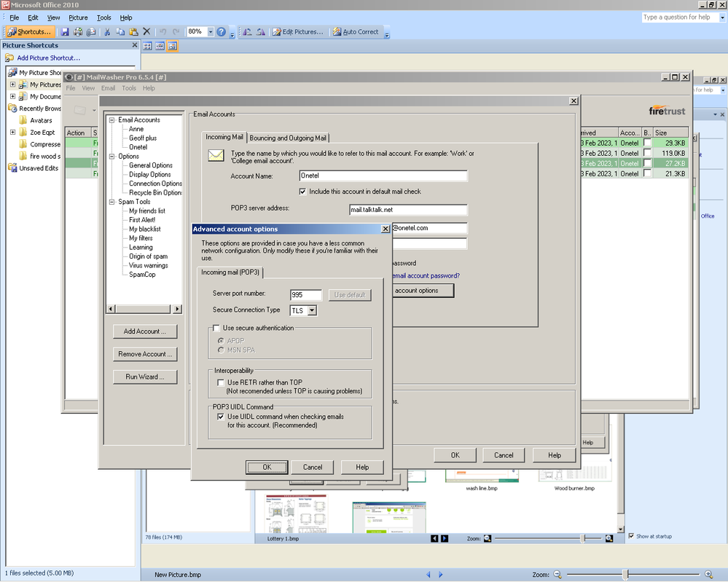Select Unsaved Edits in shortcuts list
The image size is (728, 582).
39,168
